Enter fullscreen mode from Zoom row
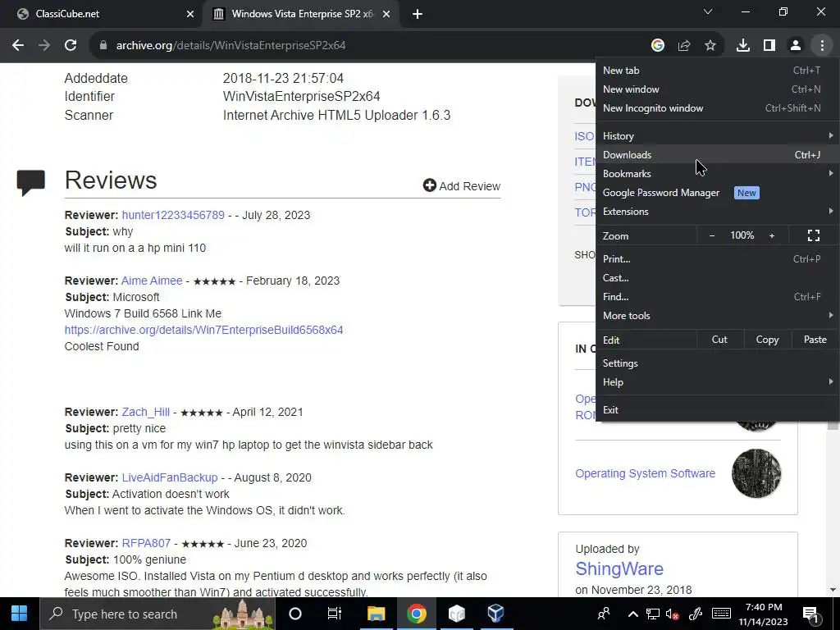 point(814,235)
